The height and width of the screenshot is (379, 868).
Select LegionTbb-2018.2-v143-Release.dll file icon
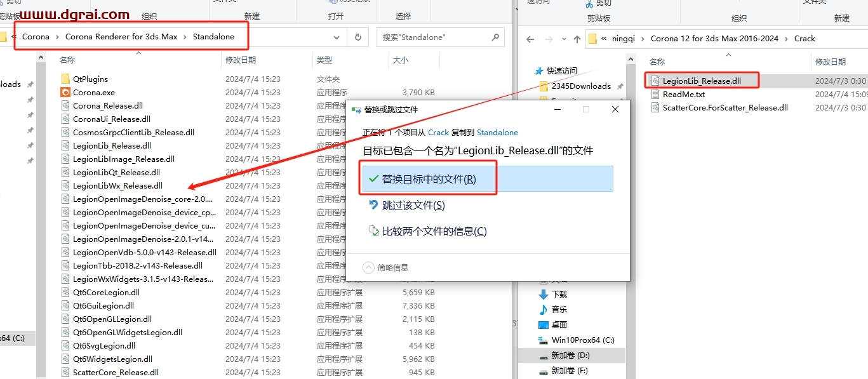(x=65, y=266)
